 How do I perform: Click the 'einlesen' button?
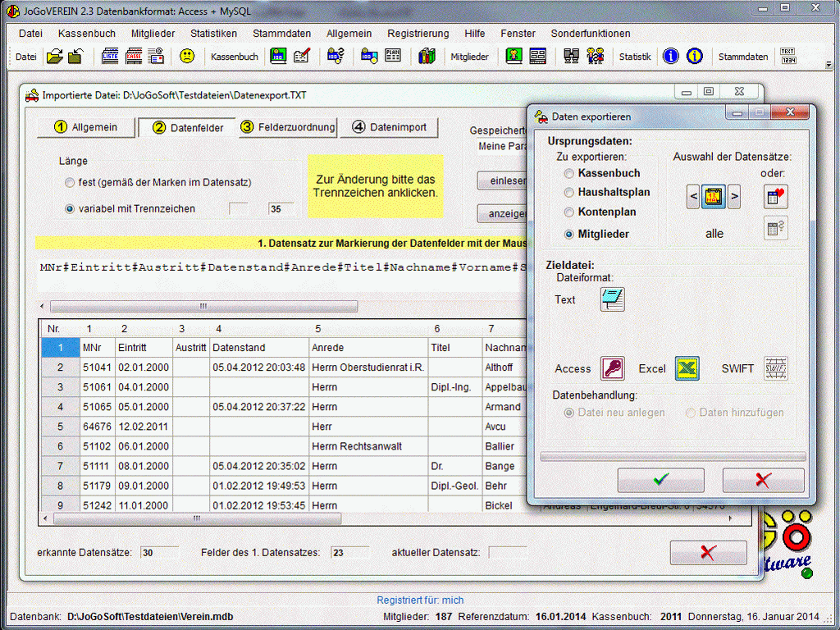coord(503,181)
